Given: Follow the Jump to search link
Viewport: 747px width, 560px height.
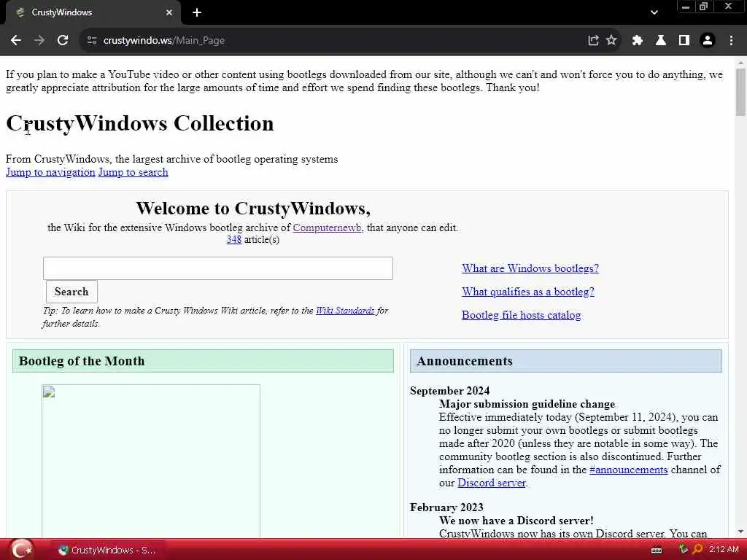Looking at the screenshot, I should coord(133,172).
